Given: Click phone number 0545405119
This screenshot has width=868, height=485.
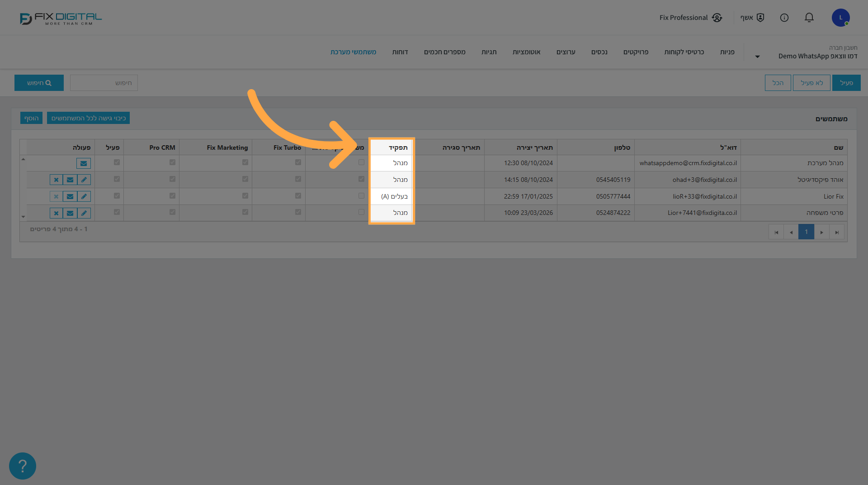Looking at the screenshot, I should click(613, 180).
